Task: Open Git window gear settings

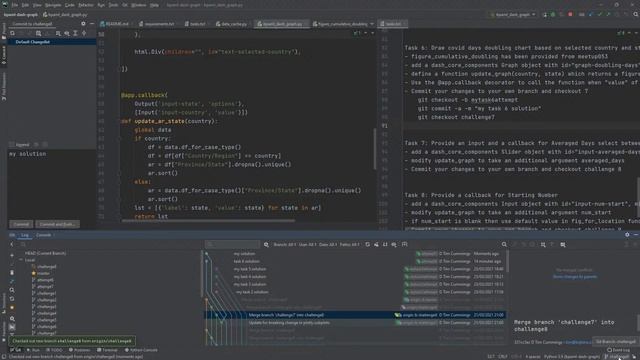Action: tap(627, 235)
